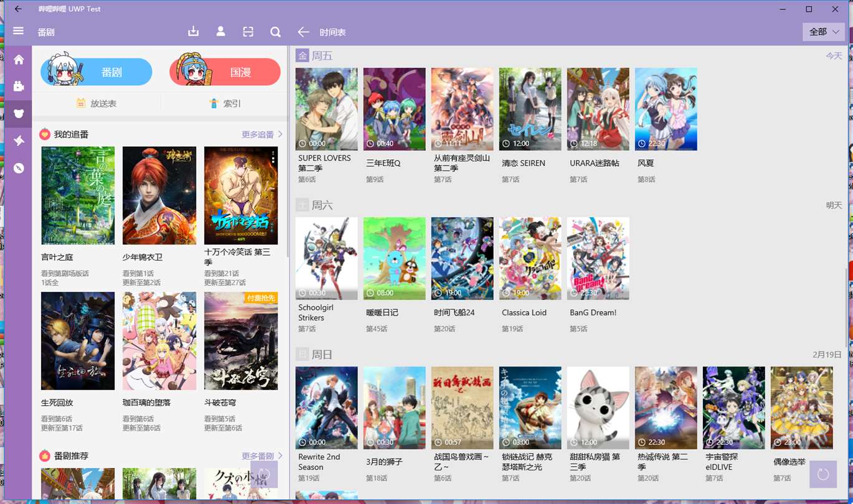853x504 pixels.
Task: Expand 更多番剧 link
Action: (x=262, y=456)
